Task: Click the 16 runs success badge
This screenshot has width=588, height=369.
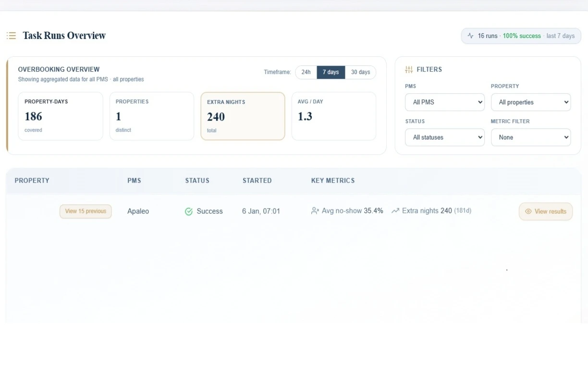Action: point(521,36)
